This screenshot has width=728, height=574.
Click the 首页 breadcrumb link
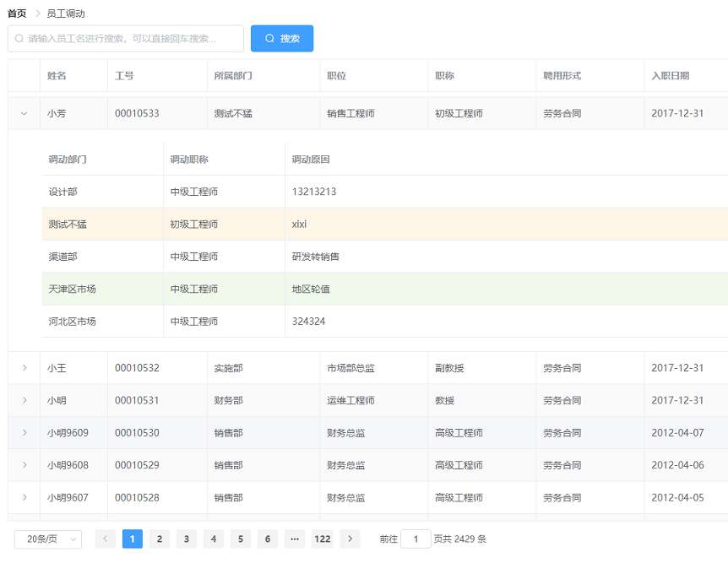tap(17, 14)
